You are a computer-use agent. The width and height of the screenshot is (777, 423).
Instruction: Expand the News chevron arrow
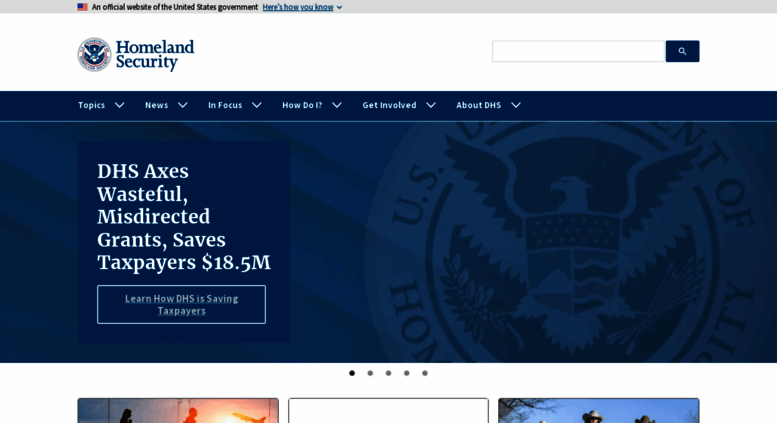point(182,105)
